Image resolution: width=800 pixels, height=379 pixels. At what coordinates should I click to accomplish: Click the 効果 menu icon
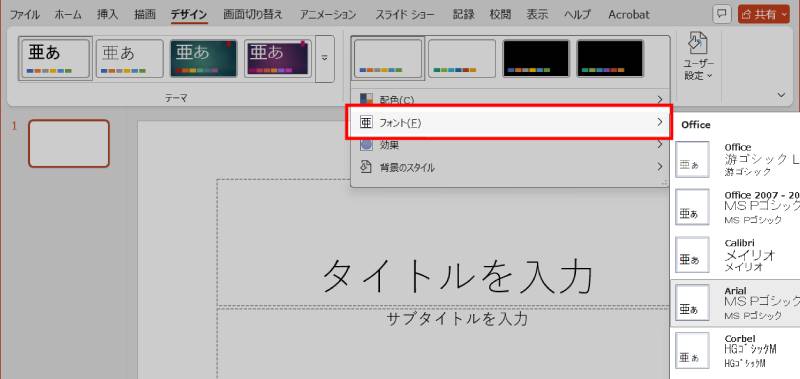coord(366,144)
